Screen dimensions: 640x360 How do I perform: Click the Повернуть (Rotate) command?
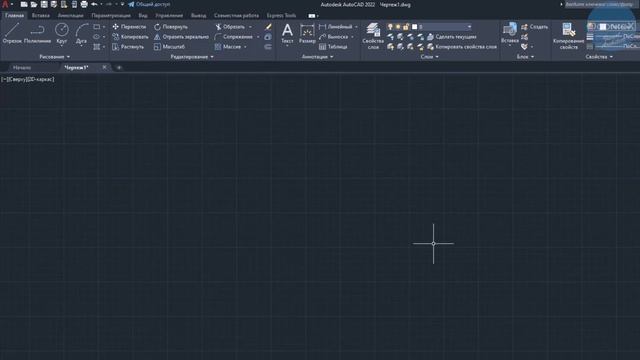pos(171,27)
